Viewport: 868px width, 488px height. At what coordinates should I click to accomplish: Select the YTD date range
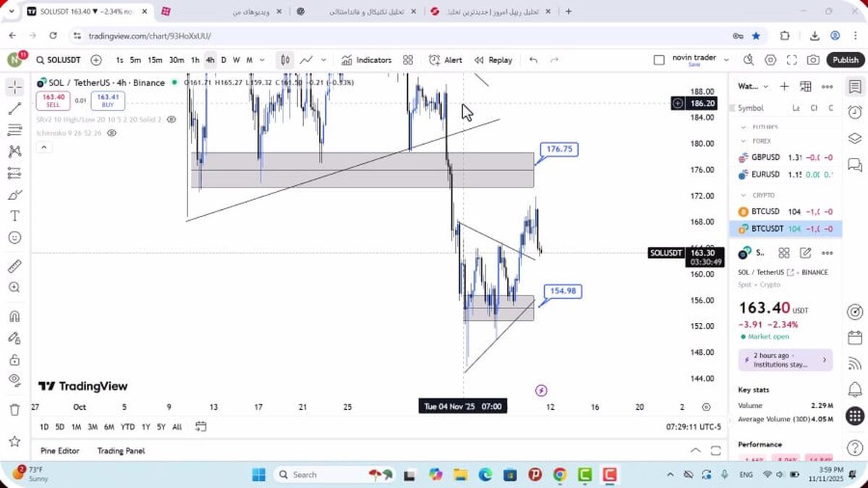pyautogui.click(x=127, y=427)
